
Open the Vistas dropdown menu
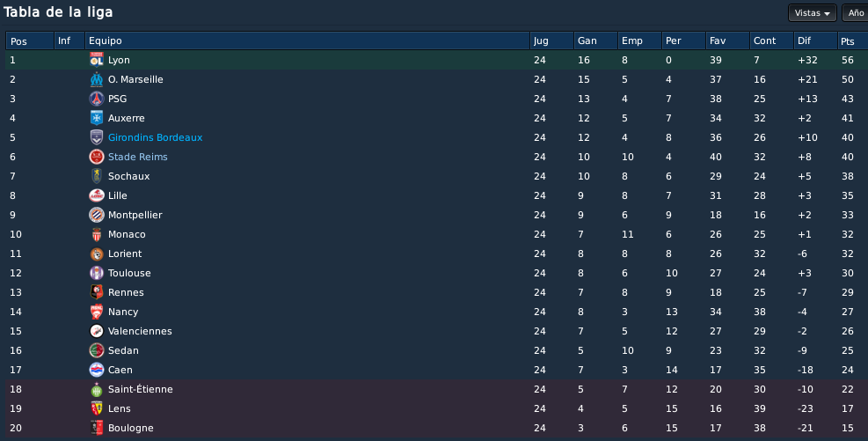point(812,12)
